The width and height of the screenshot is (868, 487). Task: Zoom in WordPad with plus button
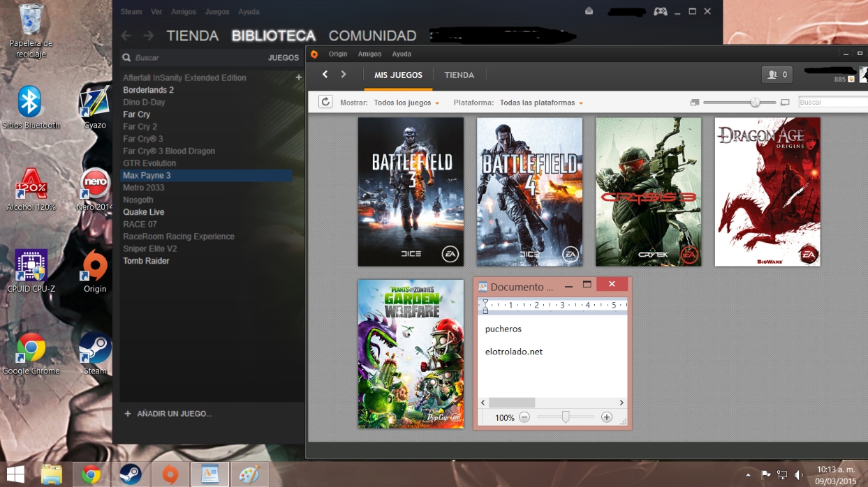(607, 417)
